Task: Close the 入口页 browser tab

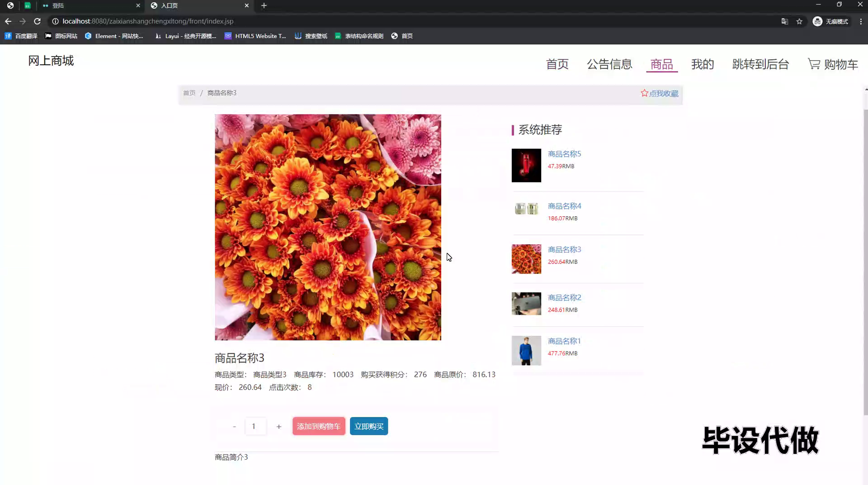Action: [247, 5]
